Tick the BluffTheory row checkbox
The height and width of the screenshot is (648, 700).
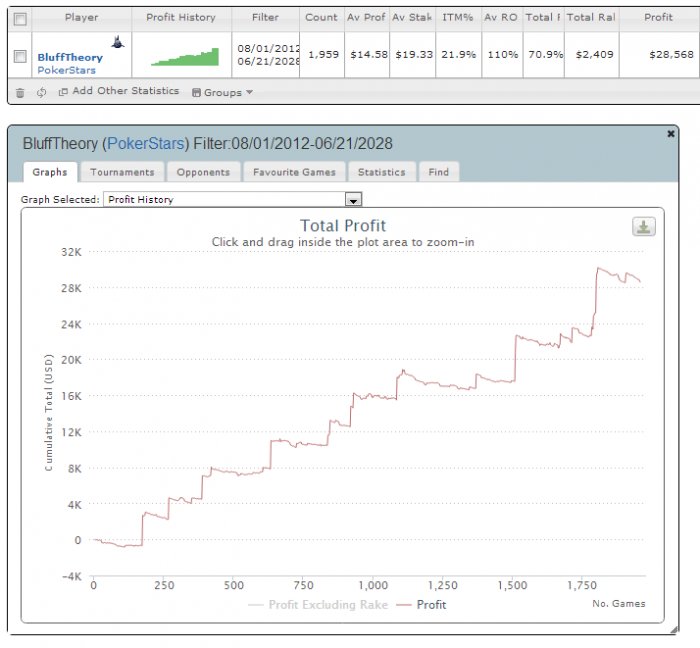point(20,56)
